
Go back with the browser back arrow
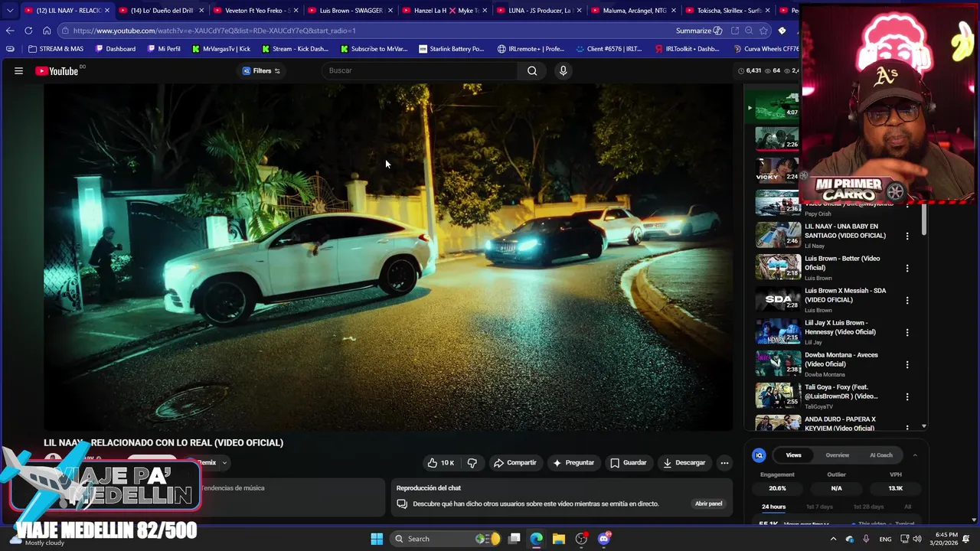pyautogui.click(x=9, y=31)
